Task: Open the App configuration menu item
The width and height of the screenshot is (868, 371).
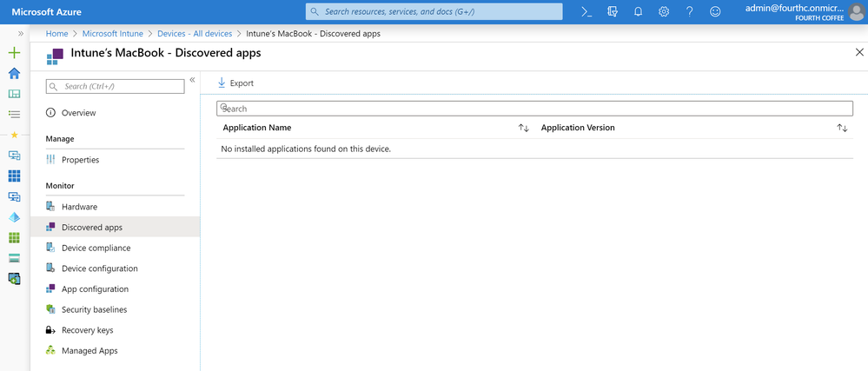Action: (116, 289)
